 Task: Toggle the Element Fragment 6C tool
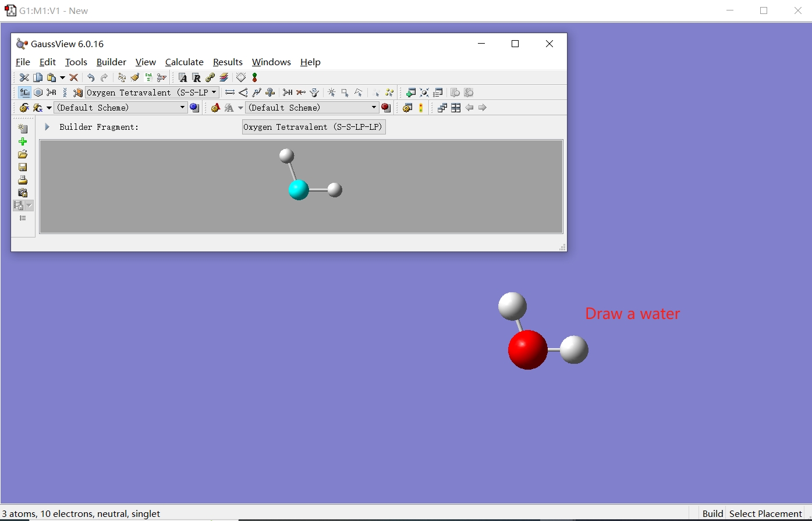click(24, 93)
